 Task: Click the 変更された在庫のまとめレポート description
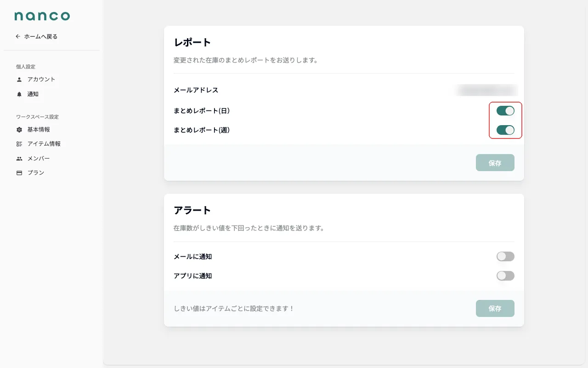pyautogui.click(x=246, y=60)
